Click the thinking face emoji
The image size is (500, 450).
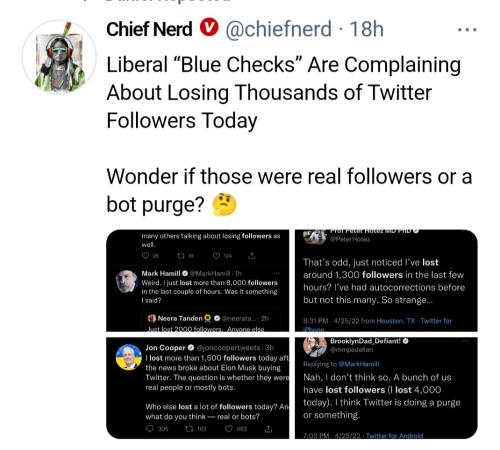click(225, 205)
